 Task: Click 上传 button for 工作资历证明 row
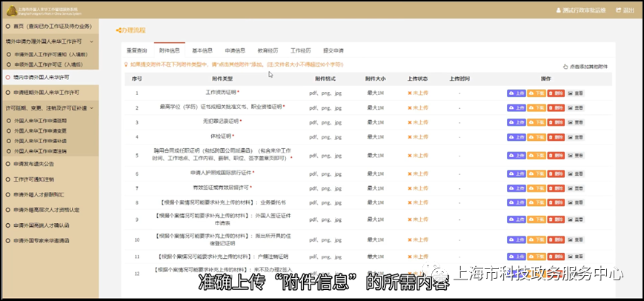517,93
